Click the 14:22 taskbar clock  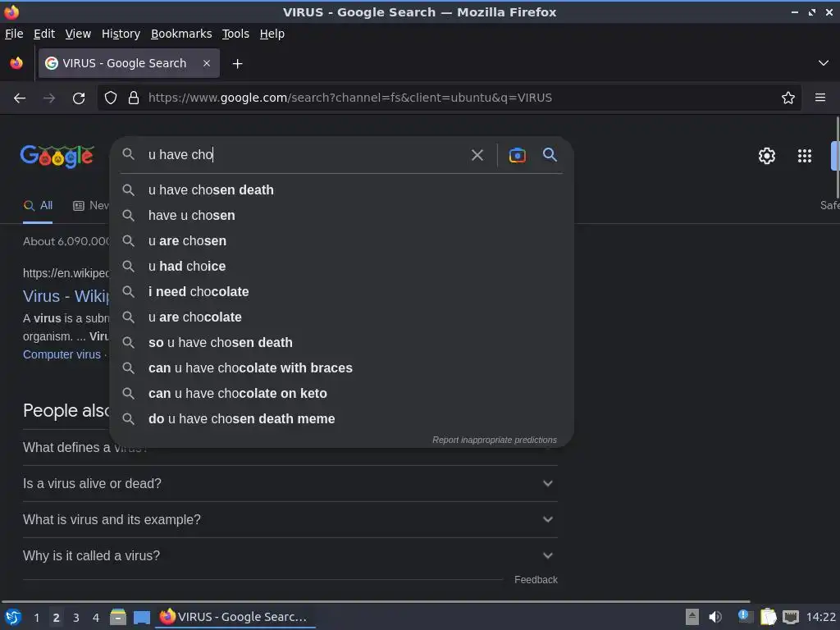(820, 617)
